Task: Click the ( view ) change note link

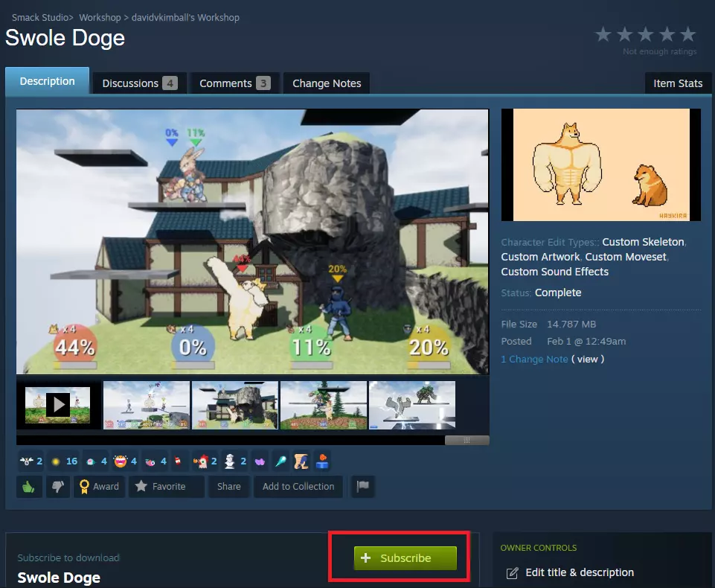Action: [588, 359]
